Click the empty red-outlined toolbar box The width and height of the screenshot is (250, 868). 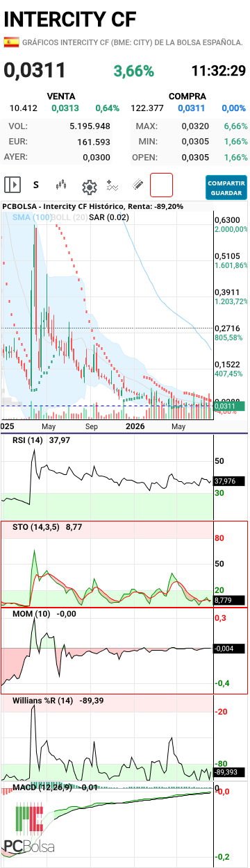pyautogui.click(x=161, y=185)
